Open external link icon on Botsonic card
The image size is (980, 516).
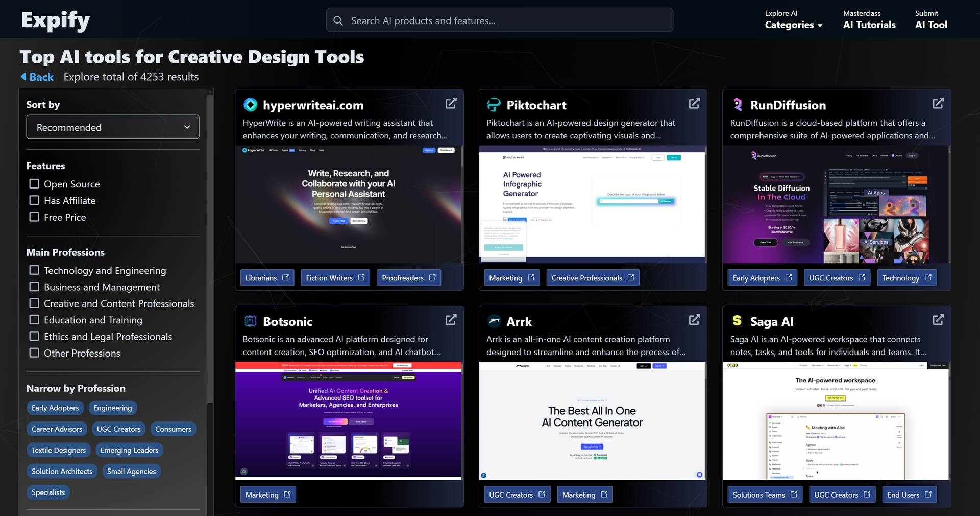(451, 320)
